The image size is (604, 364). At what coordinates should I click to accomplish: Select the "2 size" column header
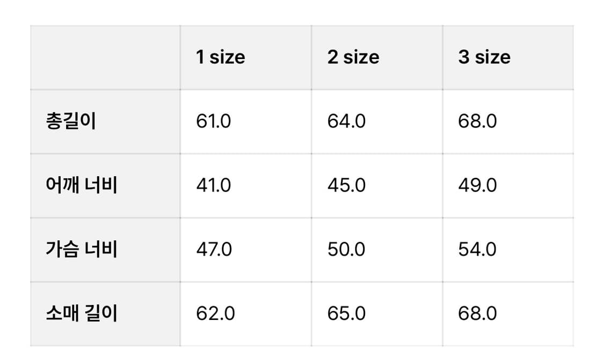[353, 57]
